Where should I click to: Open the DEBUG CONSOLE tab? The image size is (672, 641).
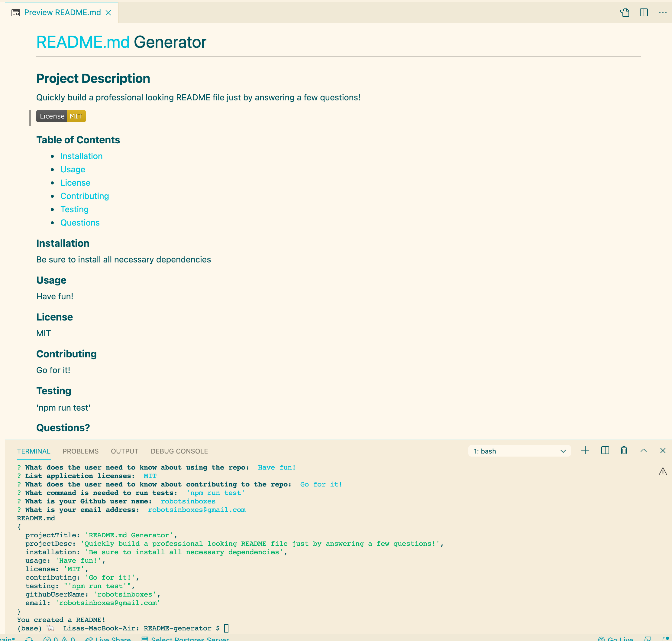[x=179, y=451]
